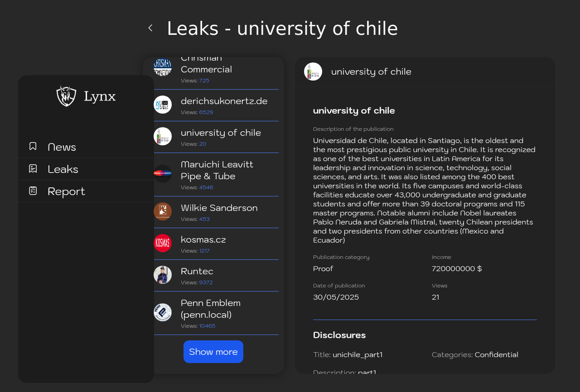The width and height of the screenshot is (580, 392).
Task: Click the Runtec logo thumbnail
Action: pos(163,275)
